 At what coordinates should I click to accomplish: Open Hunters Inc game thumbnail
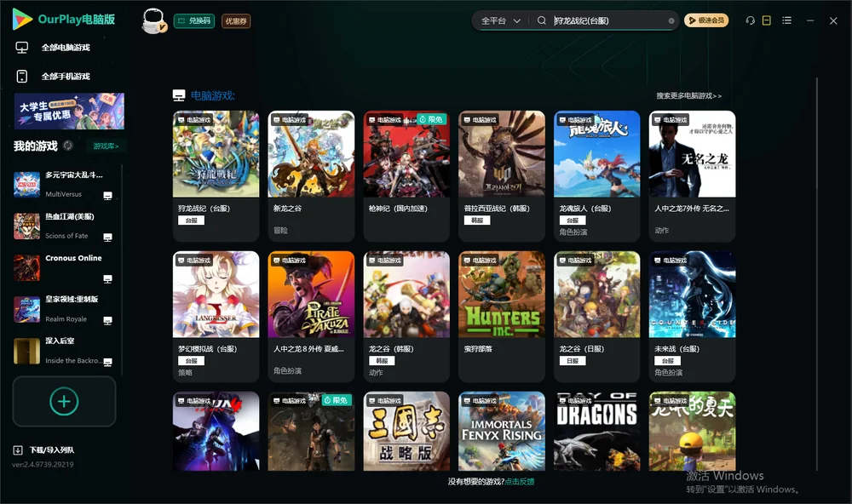coord(502,295)
